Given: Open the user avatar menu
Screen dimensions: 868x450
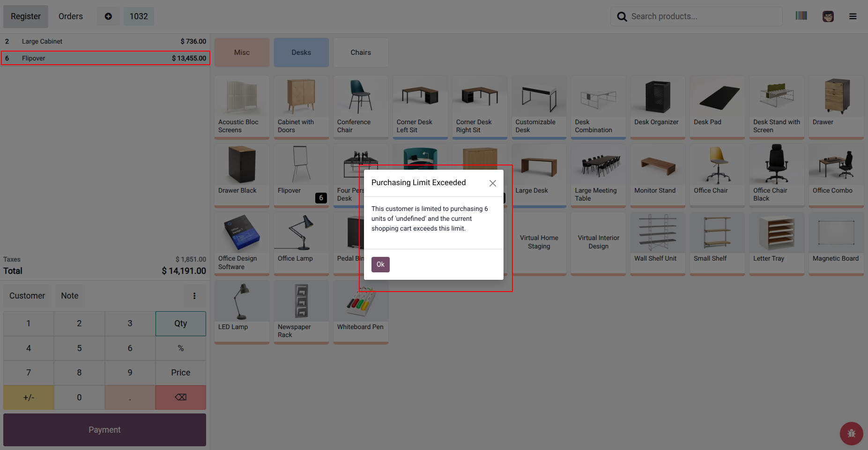Looking at the screenshot, I should (828, 16).
